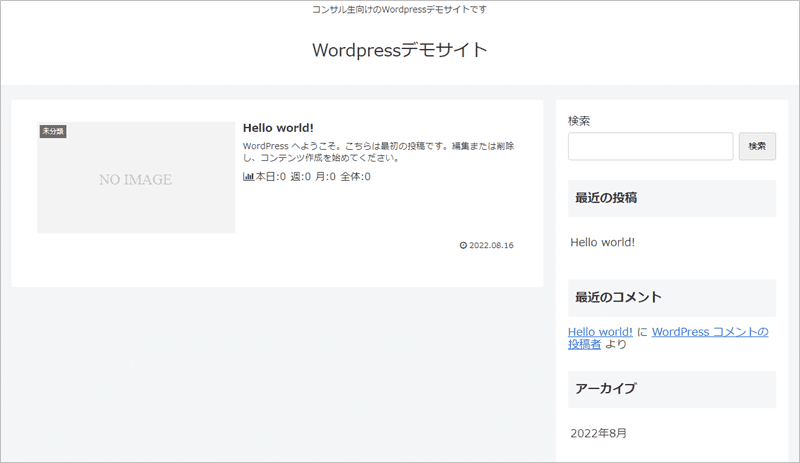800x463 pixels.
Task: Click the 未分類 category label on thumbnail
Action: [x=52, y=131]
